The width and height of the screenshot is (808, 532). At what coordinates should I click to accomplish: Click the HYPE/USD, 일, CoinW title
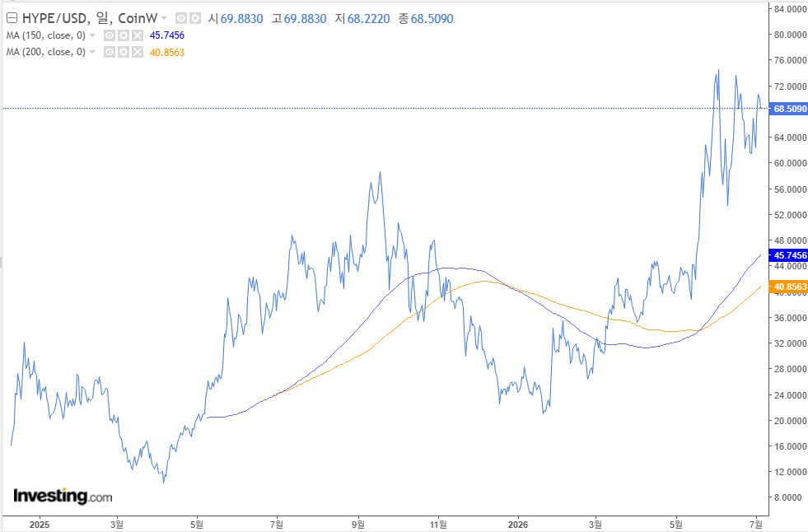point(90,19)
